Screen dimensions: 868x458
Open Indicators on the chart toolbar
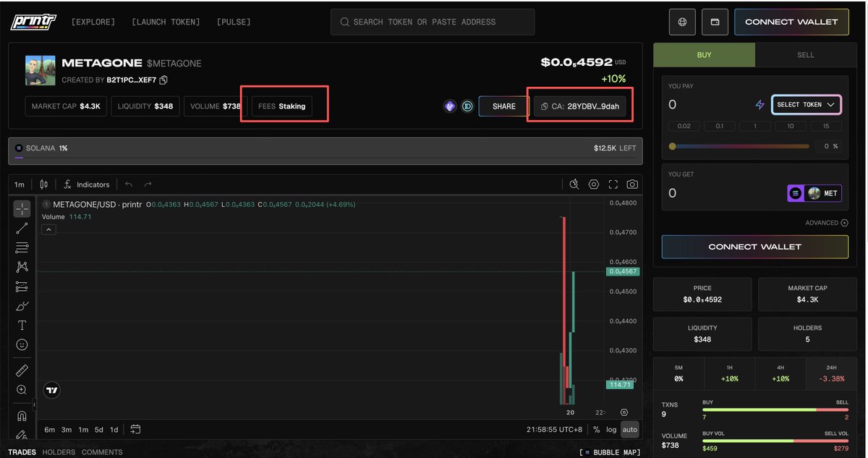86,185
